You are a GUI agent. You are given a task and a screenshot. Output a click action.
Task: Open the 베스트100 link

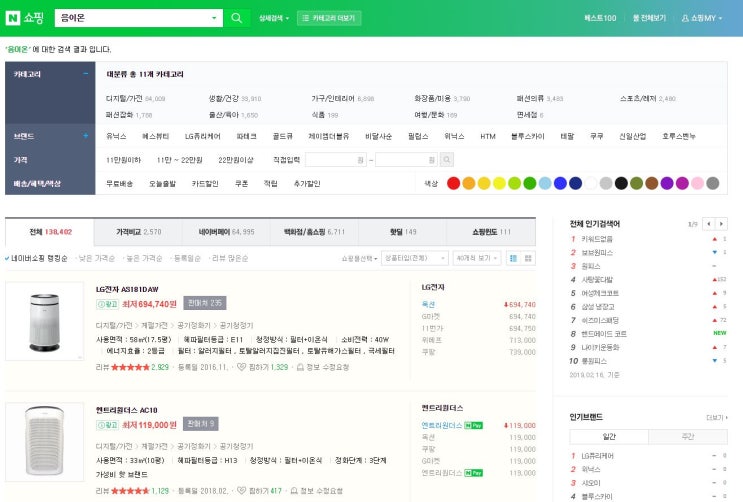(600, 18)
